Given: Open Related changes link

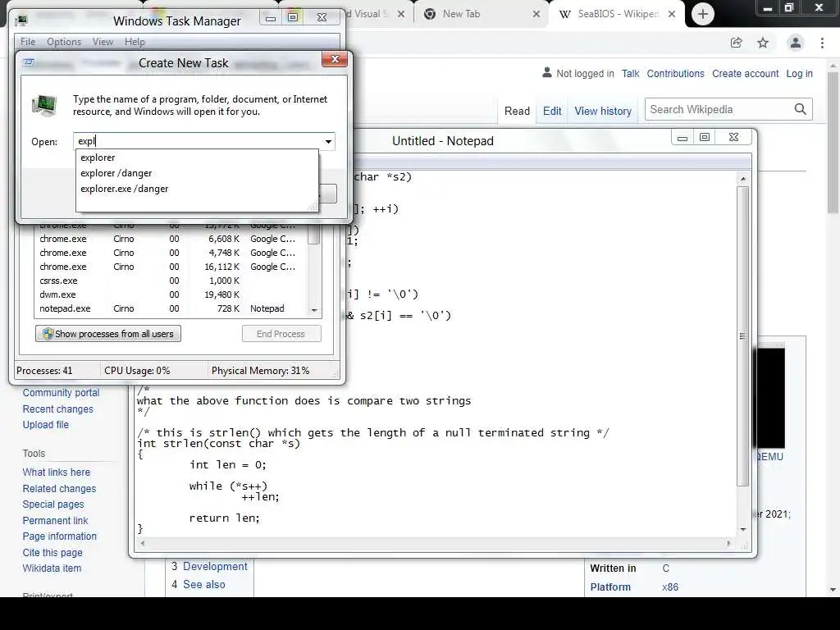Looking at the screenshot, I should click(59, 489).
